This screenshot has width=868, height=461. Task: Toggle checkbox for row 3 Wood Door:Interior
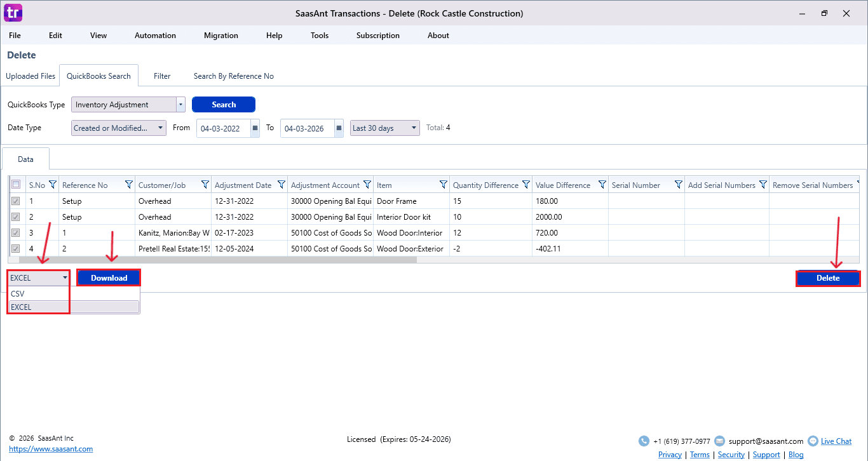point(16,233)
